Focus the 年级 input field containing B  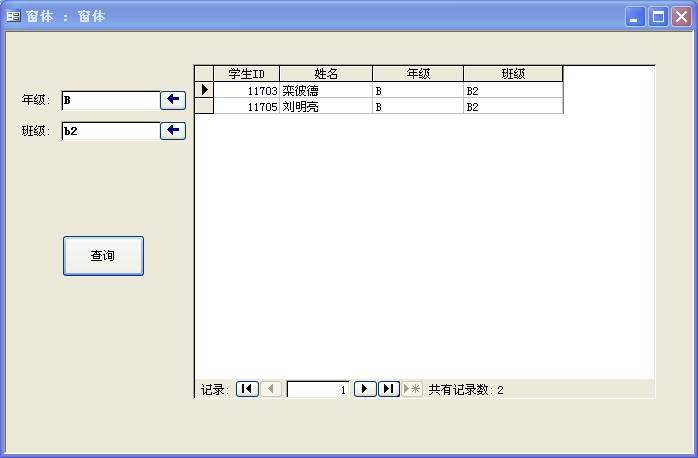(111, 100)
